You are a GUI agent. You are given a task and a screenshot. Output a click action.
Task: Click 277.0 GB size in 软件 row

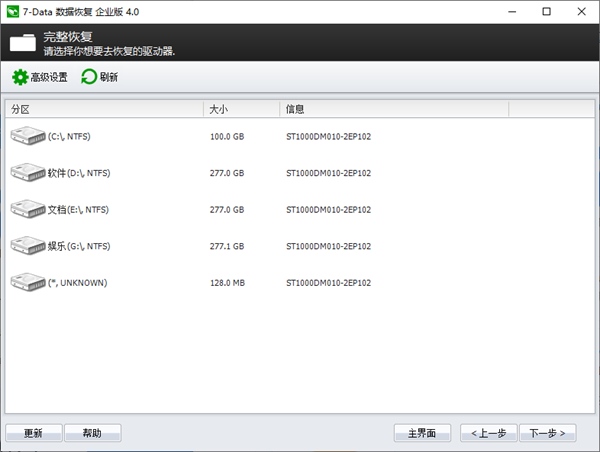click(x=227, y=173)
